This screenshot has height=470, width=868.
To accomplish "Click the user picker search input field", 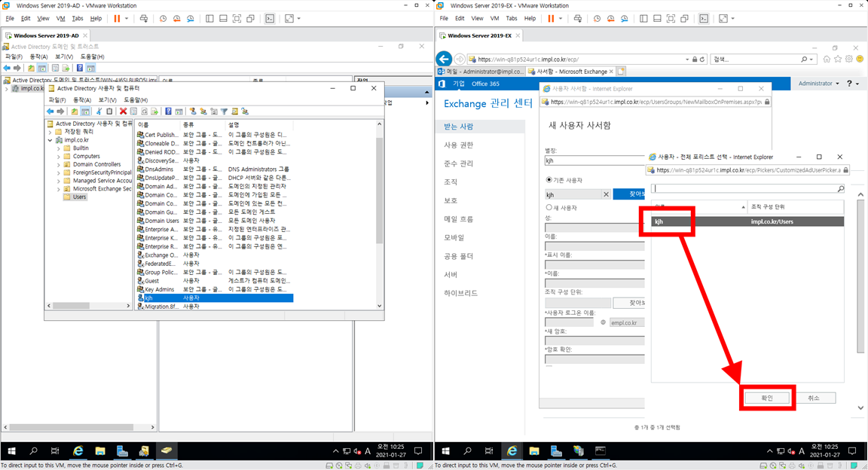I will click(744, 189).
